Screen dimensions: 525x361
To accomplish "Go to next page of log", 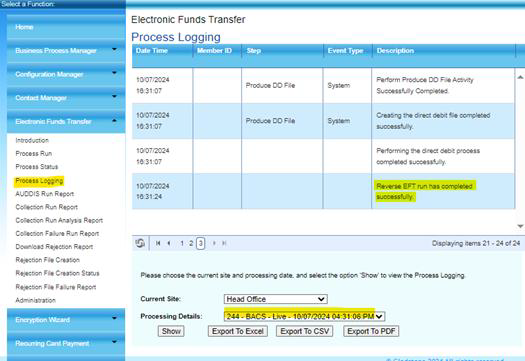I will (x=214, y=243).
